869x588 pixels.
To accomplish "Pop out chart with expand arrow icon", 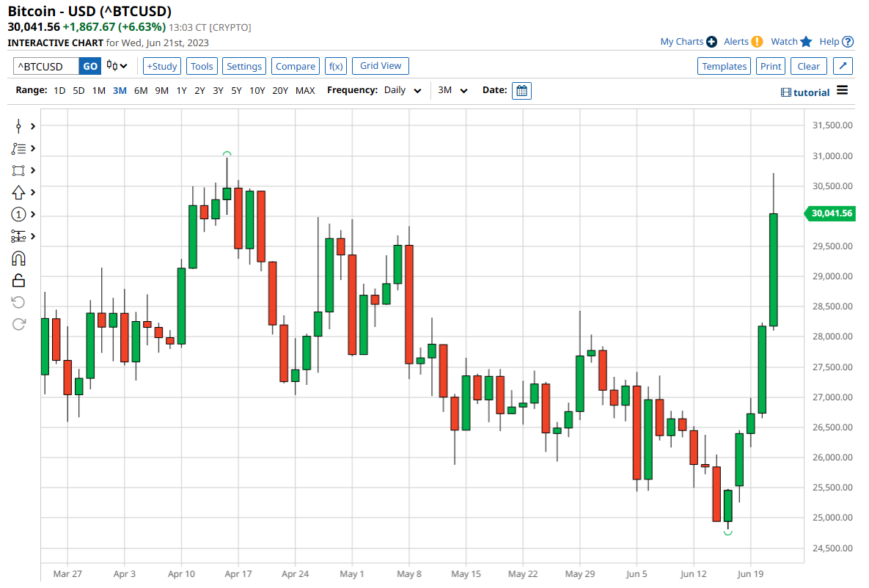I will [843, 66].
